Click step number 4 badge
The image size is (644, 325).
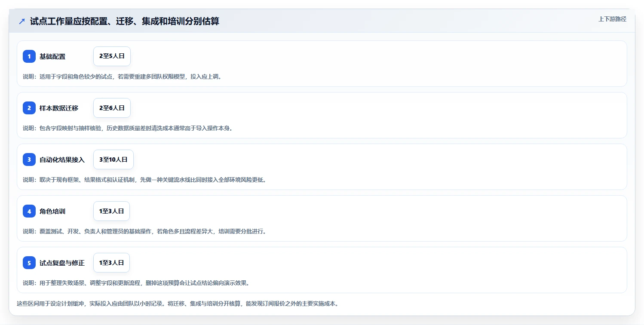[x=29, y=211]
